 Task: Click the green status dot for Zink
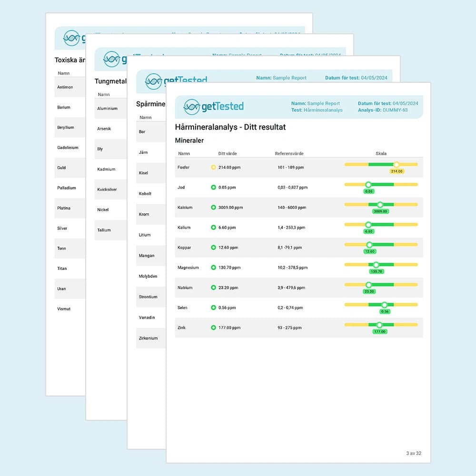[213, 328]
